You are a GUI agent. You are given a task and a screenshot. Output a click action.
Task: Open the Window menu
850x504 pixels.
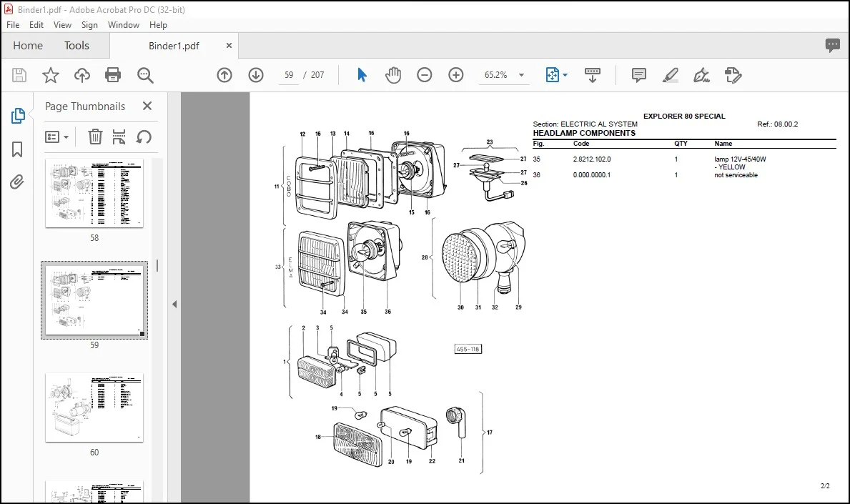(x=123, y=25)
